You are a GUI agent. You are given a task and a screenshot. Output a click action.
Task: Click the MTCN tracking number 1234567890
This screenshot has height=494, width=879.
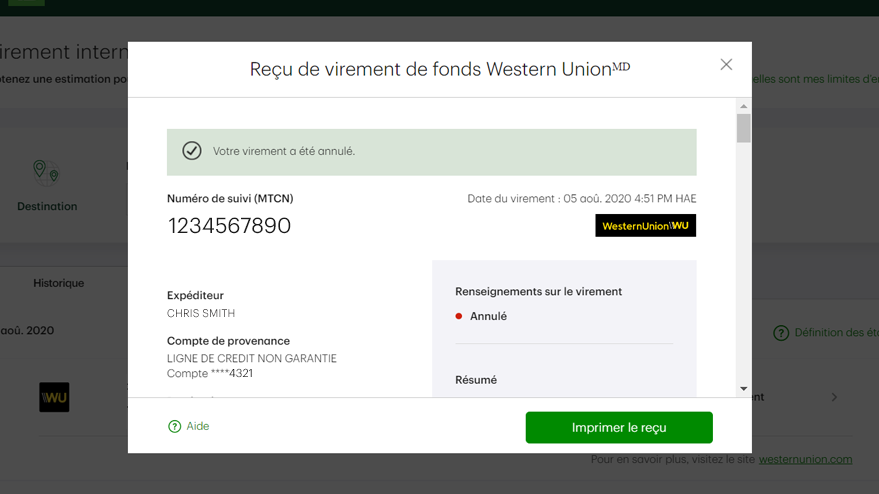click(x=229, y=226)
